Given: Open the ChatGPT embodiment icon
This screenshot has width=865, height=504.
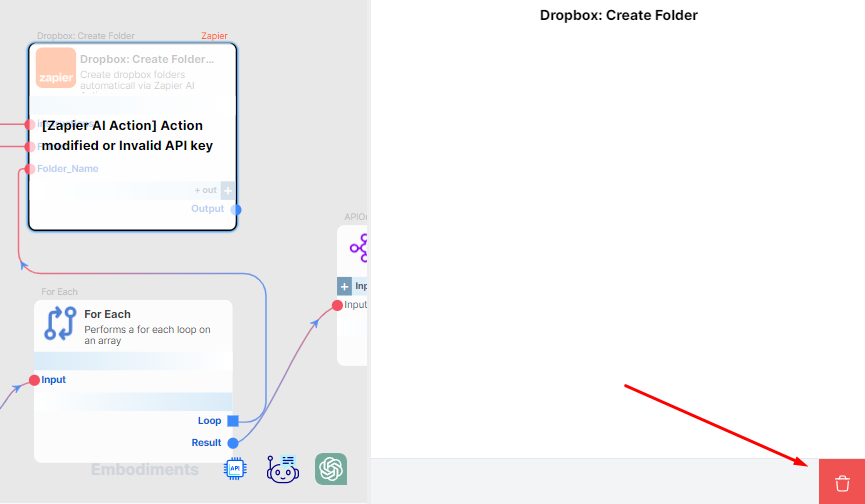Looking at the screenshot, I should click(x=331, y=469).
